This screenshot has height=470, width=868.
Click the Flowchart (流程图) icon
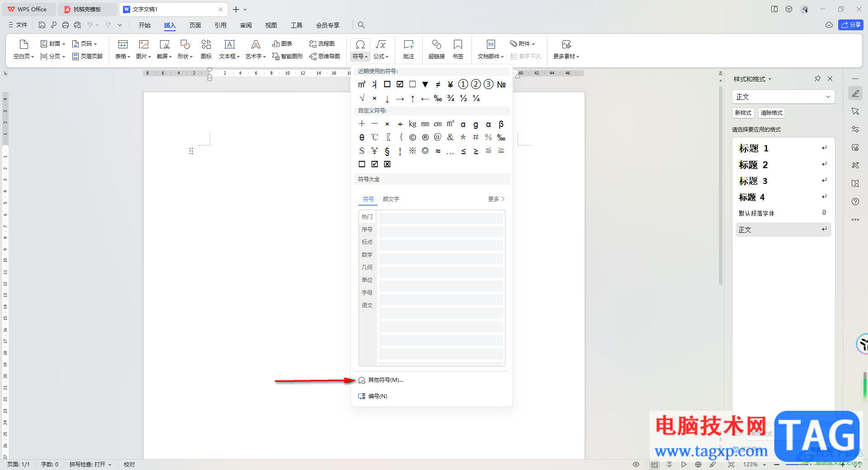(321, 44)
